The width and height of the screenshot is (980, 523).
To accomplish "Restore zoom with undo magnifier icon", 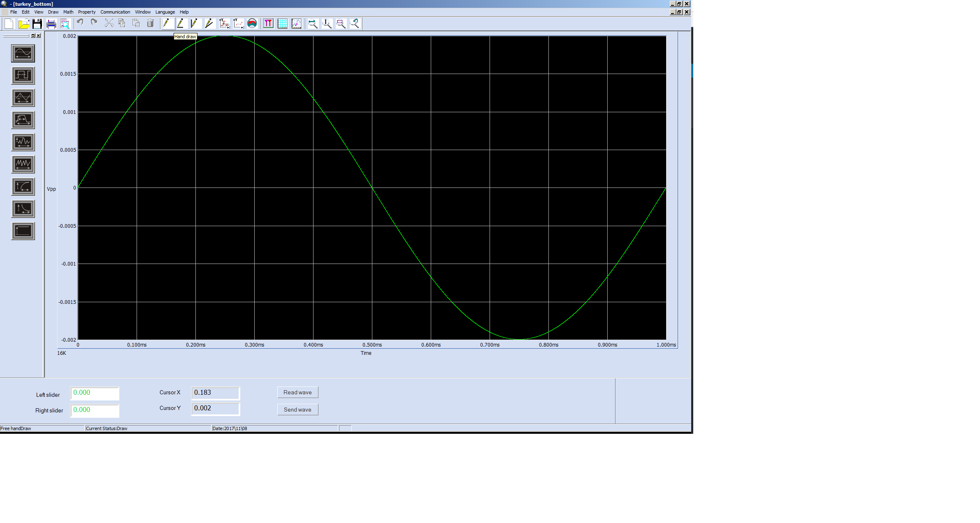I will (355, 24).
